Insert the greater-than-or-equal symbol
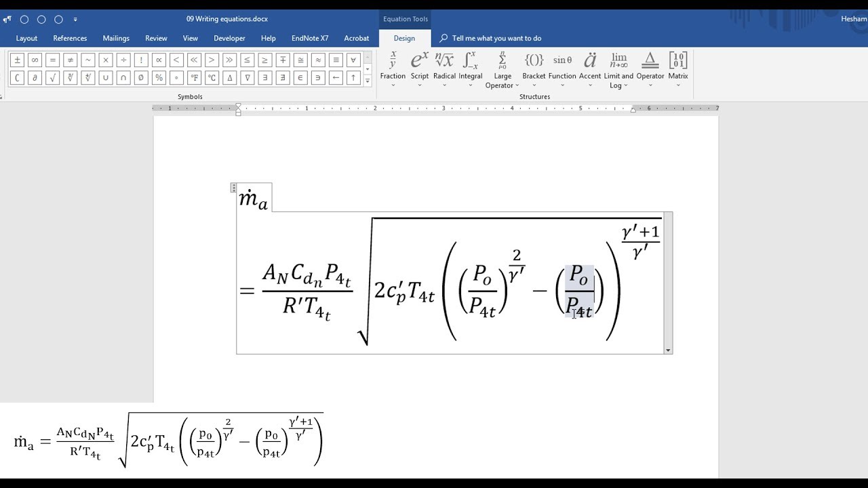The height and width of the screenshot is (488, 868). pos(264,60)
